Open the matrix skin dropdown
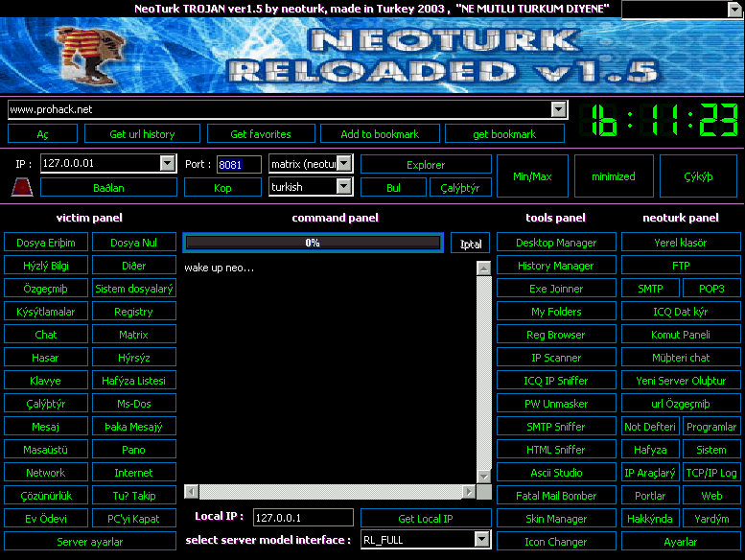The height and width of the screenshot is (560, 745). point(344,164)
